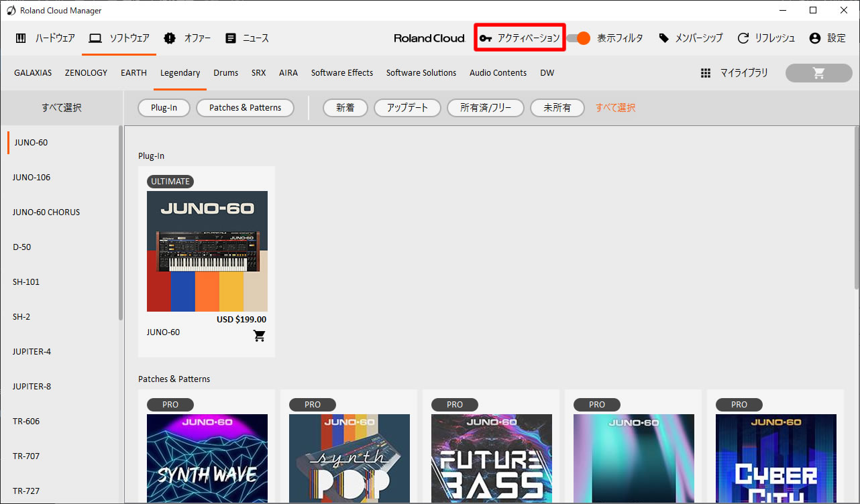The height and width of the screenshot is (504, 860).
Task: Select the Software (ソフトウェア) tab
Action: [x=119, y=38]
